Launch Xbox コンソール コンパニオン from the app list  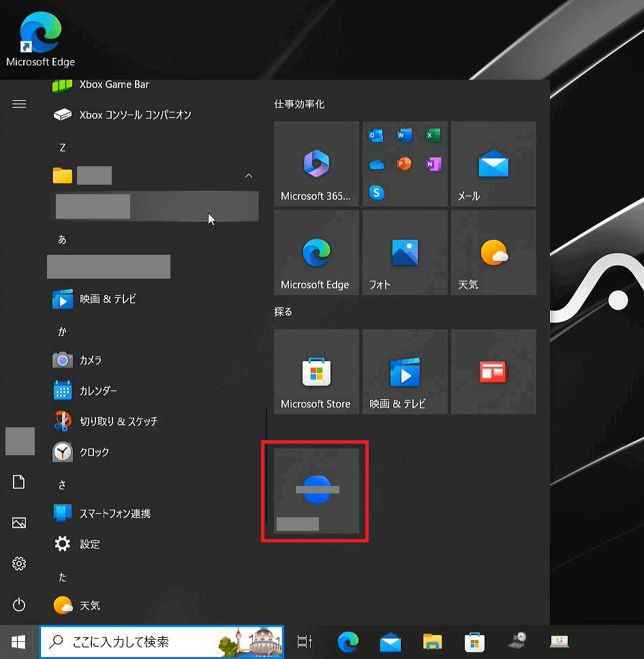click(x=153, y=114)
